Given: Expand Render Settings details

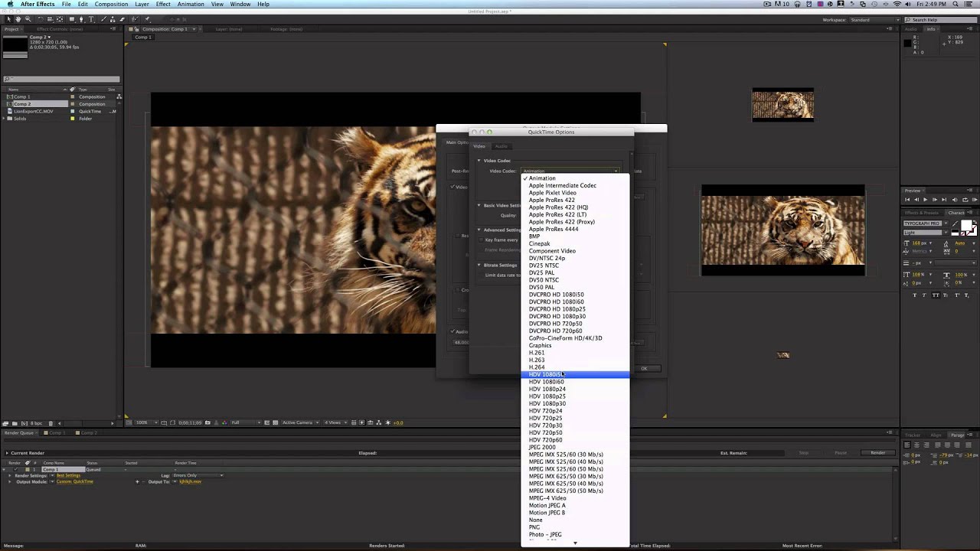Looking at the screenshot, I should (9, 475).
